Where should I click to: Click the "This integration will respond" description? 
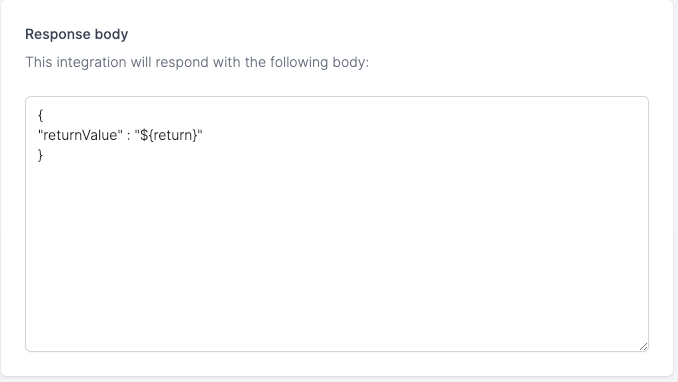click(x=197, y=62)
